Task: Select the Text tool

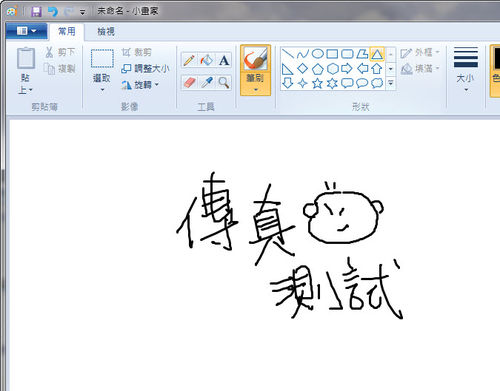Action: 224,60
